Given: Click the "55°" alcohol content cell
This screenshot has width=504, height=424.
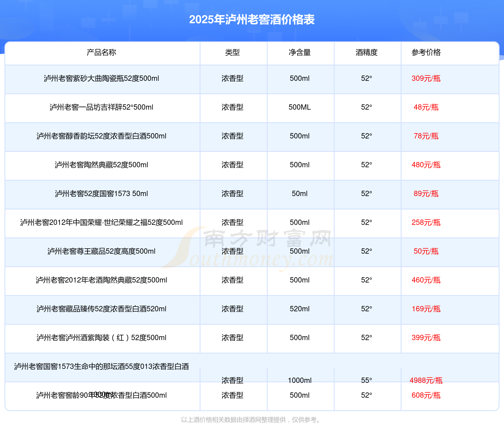Looking at the screenshot, I should 367,380.
